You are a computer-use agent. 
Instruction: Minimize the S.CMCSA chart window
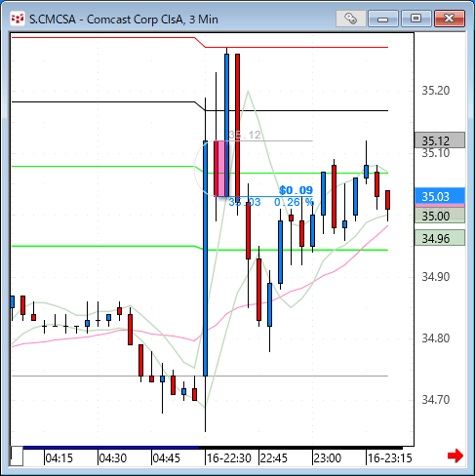pos(383,19)
